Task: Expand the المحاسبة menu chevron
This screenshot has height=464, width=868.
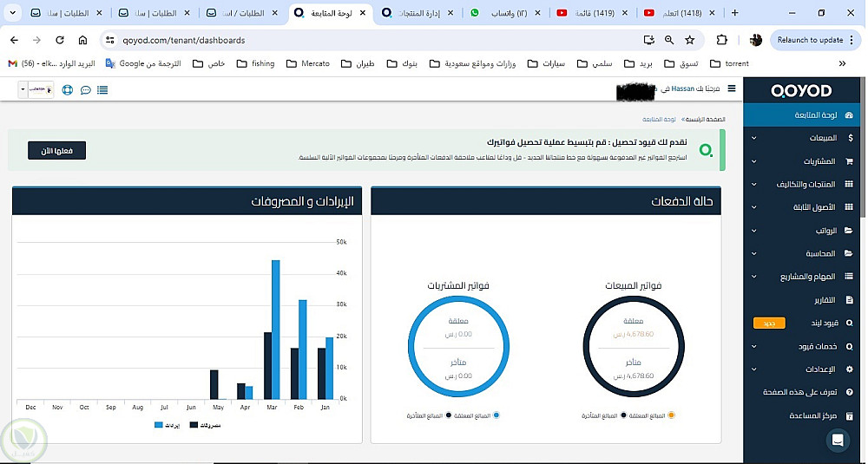Action: (x=754, y=254)
